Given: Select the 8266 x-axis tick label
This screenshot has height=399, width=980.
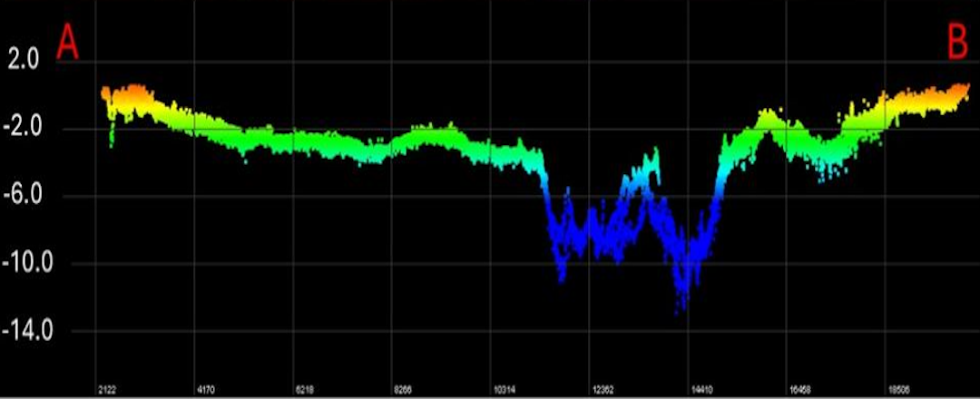Looking at the screenshot, I should tap(404, 390).
